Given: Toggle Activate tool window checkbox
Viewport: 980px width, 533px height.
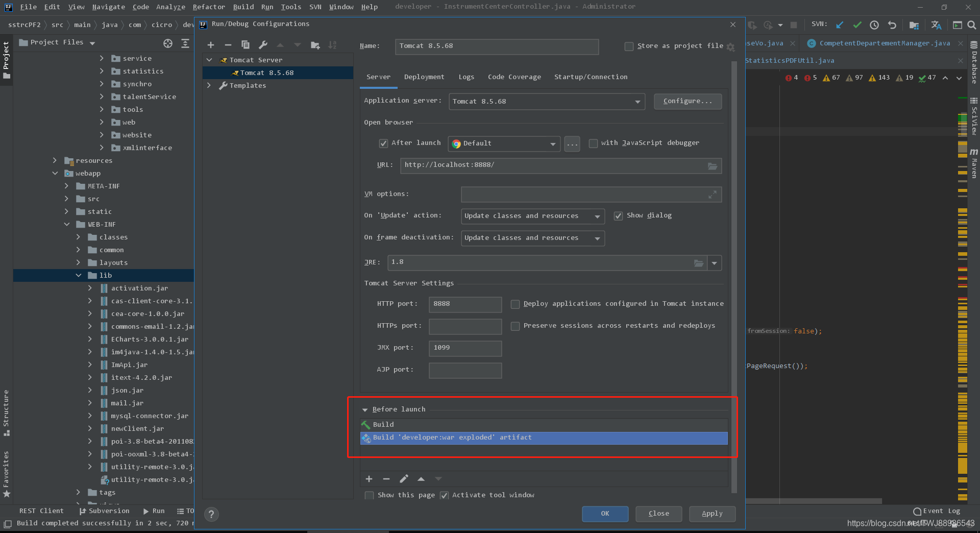Looking at the screenshot, I should 444,496.
